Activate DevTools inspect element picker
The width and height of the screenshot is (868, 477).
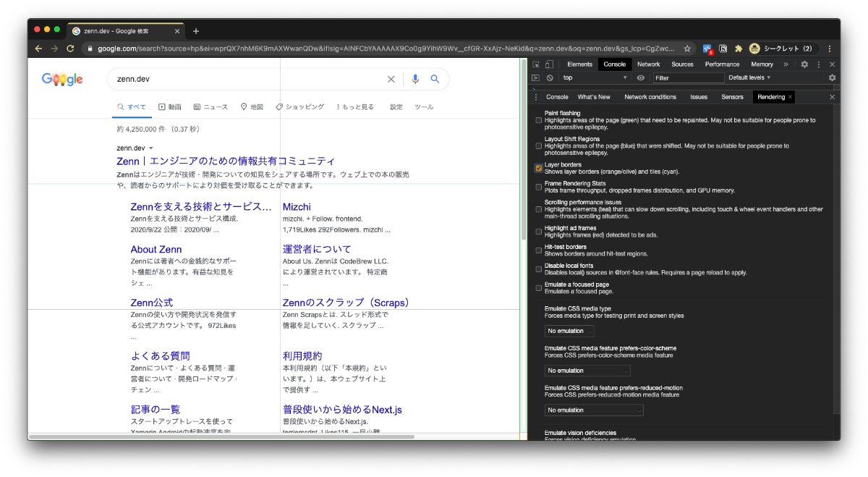536,64
